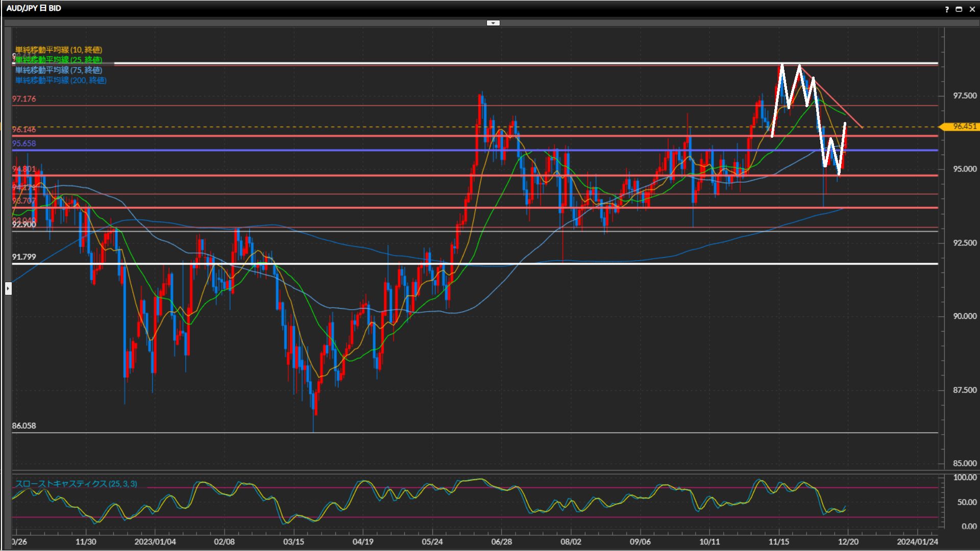This screenshot has width=980, height=551.
Task: Click the 100.00 level on stochastics scale
Action: pyautogui.click(x=965, y=478)
